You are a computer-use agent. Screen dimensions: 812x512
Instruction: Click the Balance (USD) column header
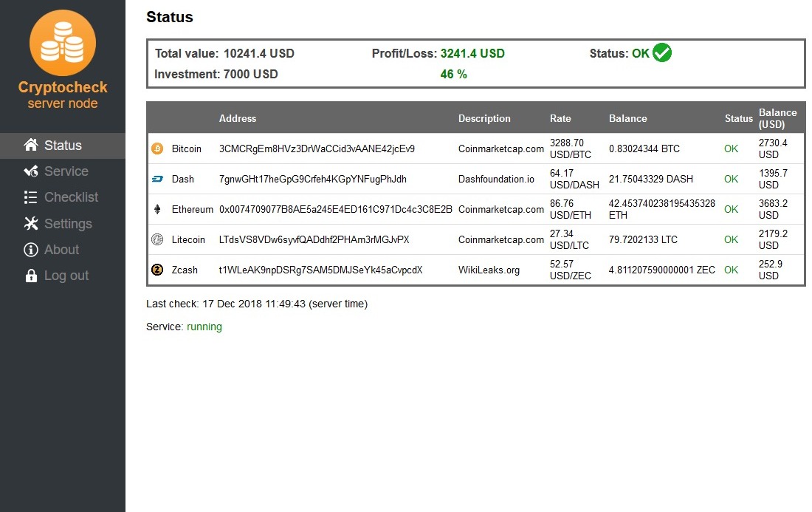(777, 119)
